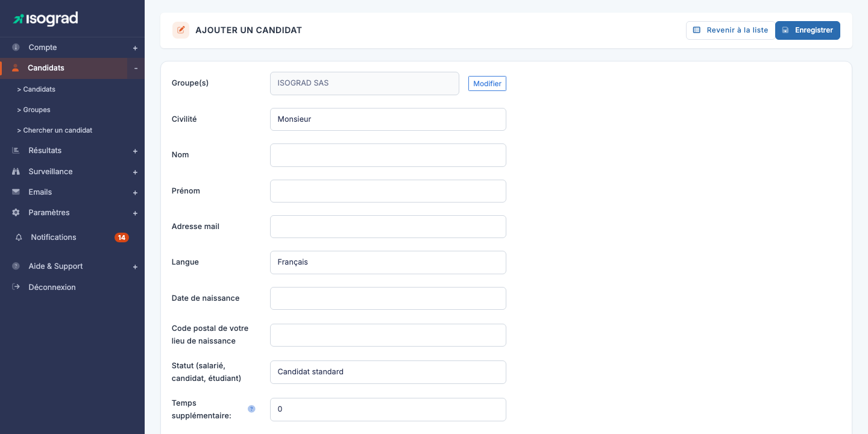The image size is (868, 434).
Task: Open the Langue dropdown
Action: pyautogui.click(x=388, y=262)
